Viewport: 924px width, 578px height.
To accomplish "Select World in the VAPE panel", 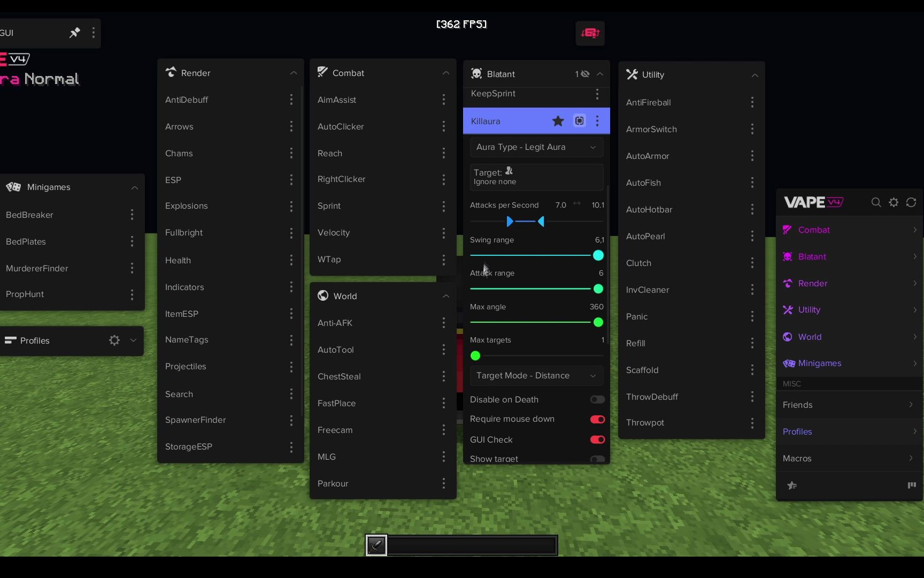I will tap(850, 337).
